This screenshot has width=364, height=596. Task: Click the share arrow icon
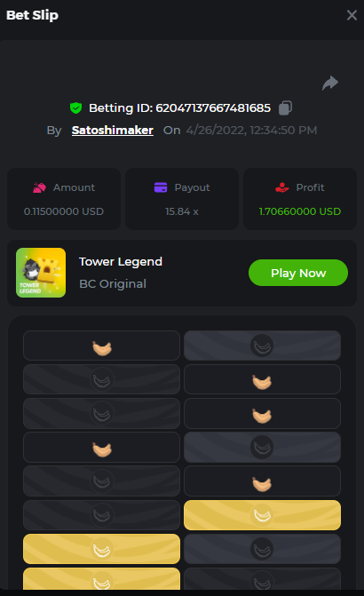point(329,83)
